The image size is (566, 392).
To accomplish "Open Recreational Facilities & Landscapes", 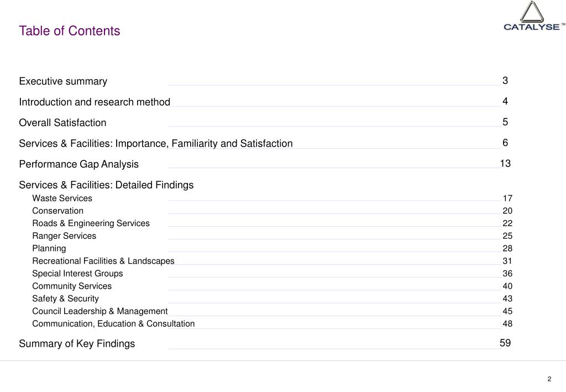I will (x=103, y=261).
